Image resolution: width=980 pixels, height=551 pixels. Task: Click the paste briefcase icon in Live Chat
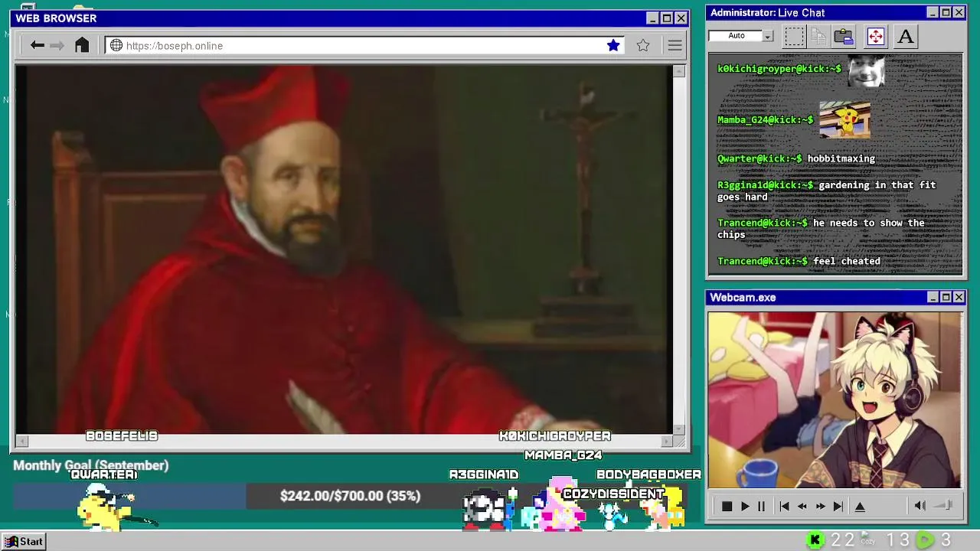point(844,36)
